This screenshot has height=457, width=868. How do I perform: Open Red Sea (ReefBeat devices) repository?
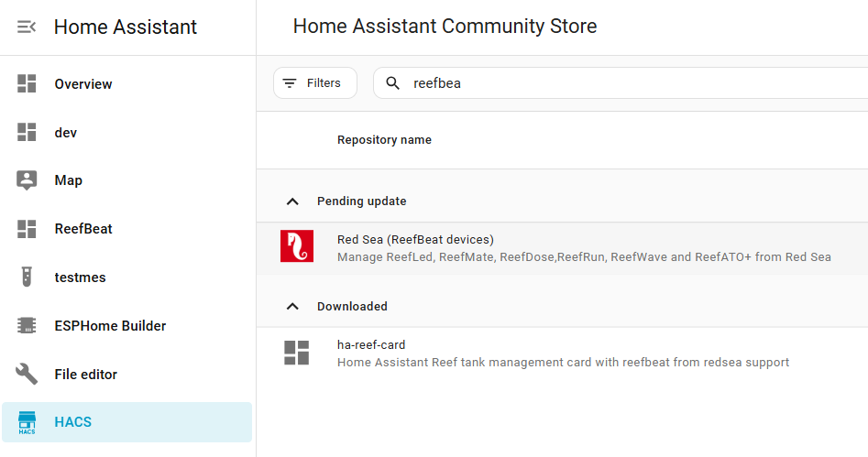563,248
